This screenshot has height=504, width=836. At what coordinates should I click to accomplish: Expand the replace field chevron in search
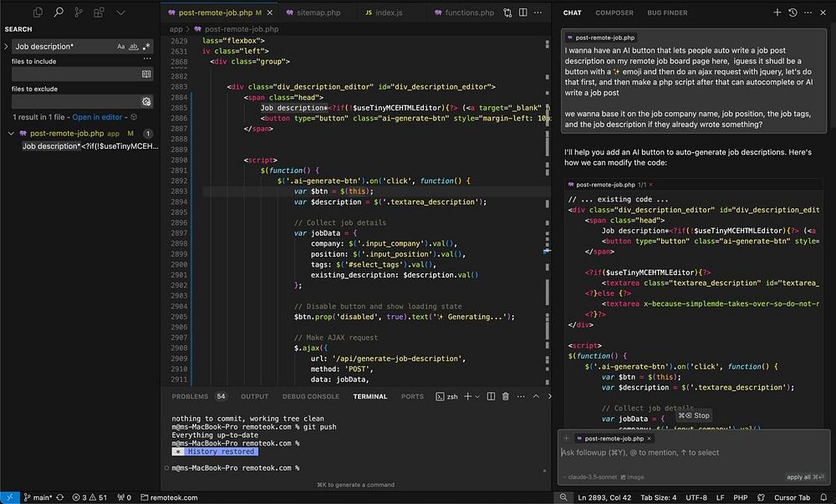6,47
